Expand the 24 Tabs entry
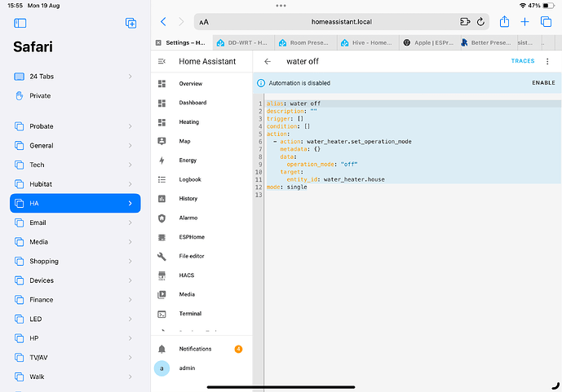The width and height of the screenshot is (562, 392). coord(131,77)
